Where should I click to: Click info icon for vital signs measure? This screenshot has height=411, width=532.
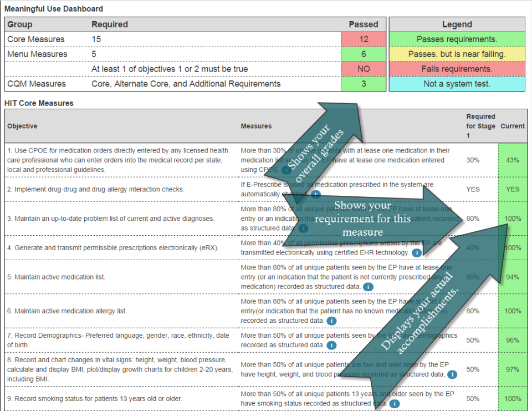[452, 374]
